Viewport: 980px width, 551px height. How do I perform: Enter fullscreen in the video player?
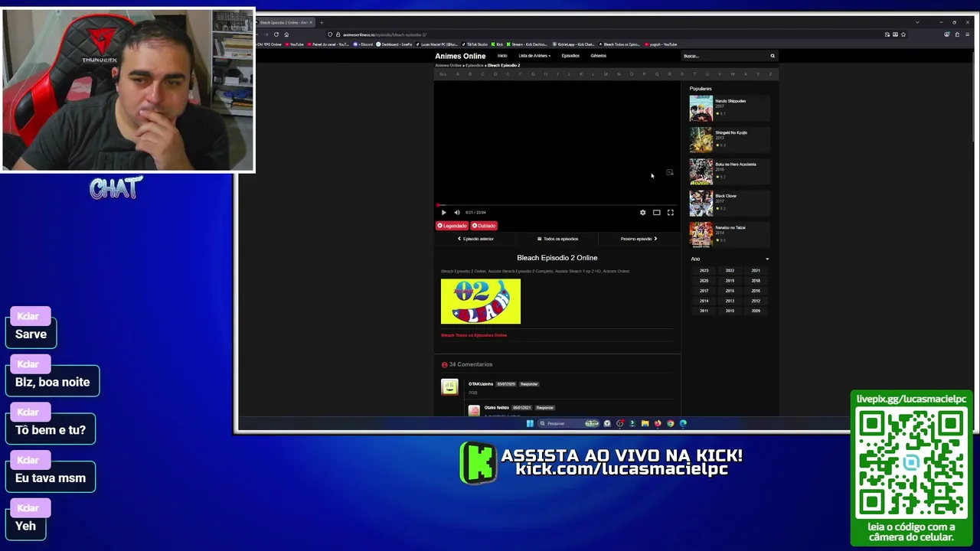click(x=670, y=213)
